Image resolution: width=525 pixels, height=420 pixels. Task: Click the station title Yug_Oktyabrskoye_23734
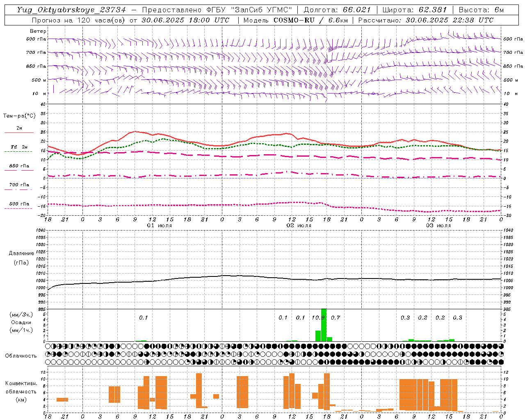[71, 10]
